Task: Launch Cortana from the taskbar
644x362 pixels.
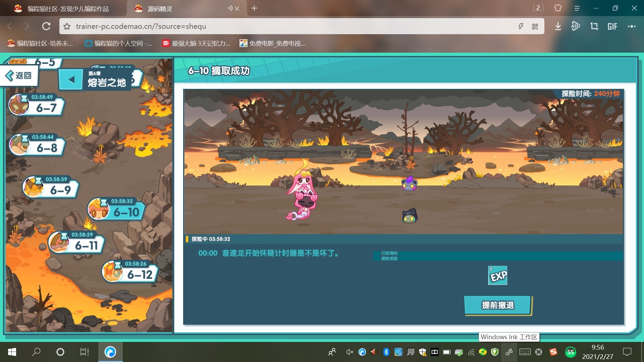Action: coord(60,352)
